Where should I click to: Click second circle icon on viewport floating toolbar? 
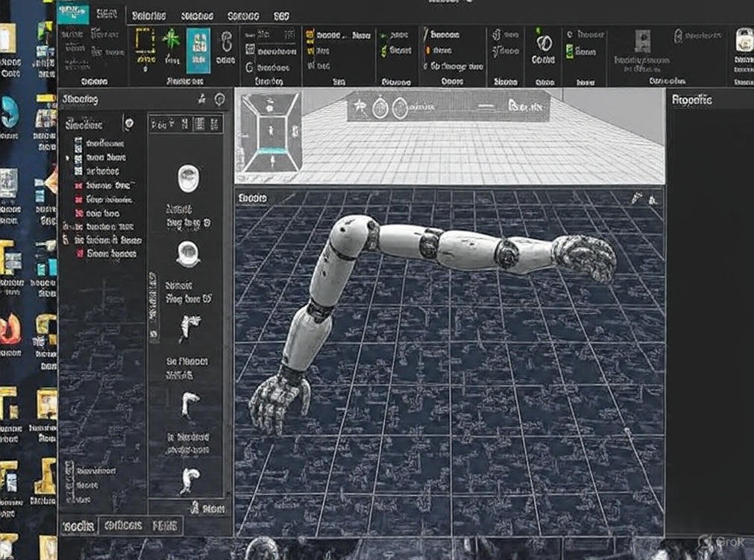400,107
